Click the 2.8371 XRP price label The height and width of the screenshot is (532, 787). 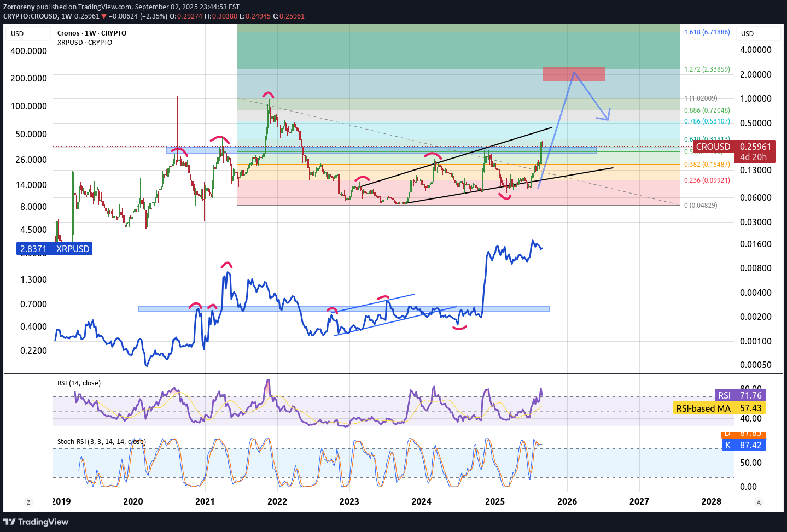33,249
